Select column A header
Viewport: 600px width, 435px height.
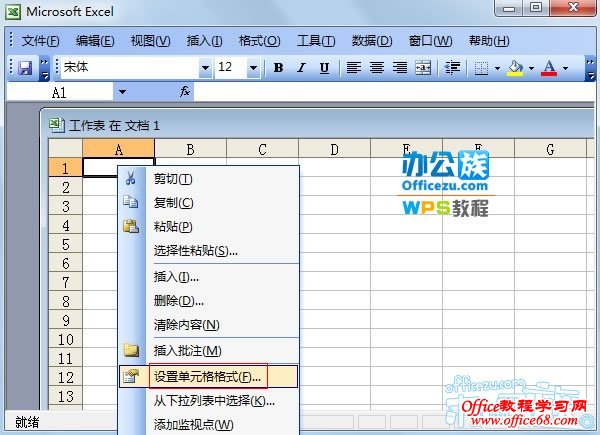tap(119, 149)
